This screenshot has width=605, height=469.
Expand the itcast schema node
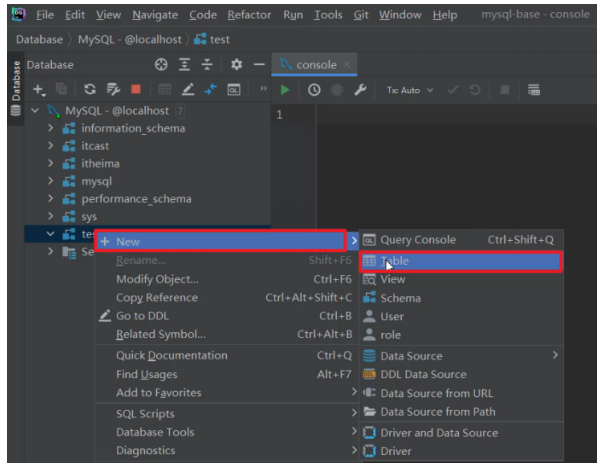(x=51, y=145)
